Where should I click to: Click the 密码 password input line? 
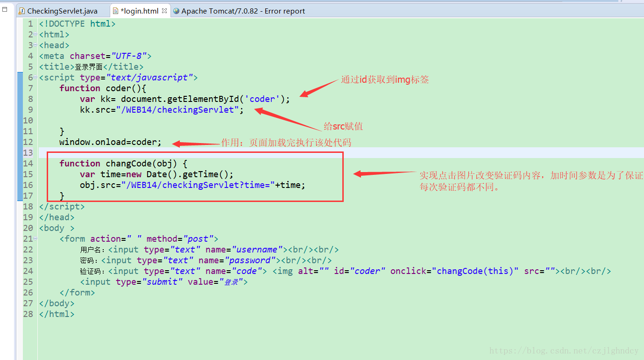(206, 260)
